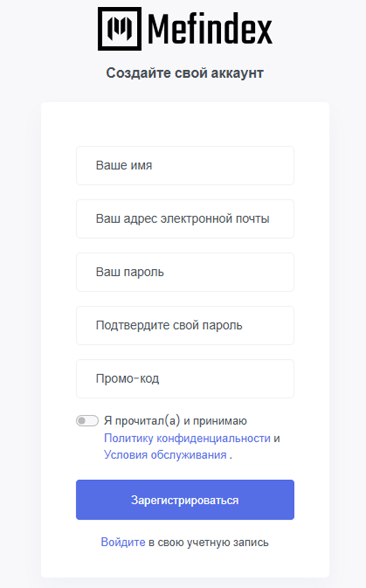Open the "Политику конфиденциальности" link

coord(187,438)
